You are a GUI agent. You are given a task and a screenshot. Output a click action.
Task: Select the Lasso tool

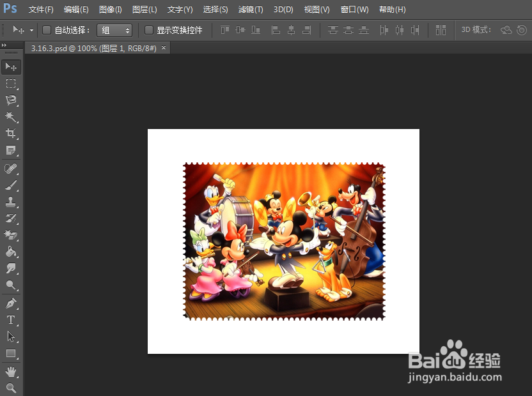coord(12,100)
